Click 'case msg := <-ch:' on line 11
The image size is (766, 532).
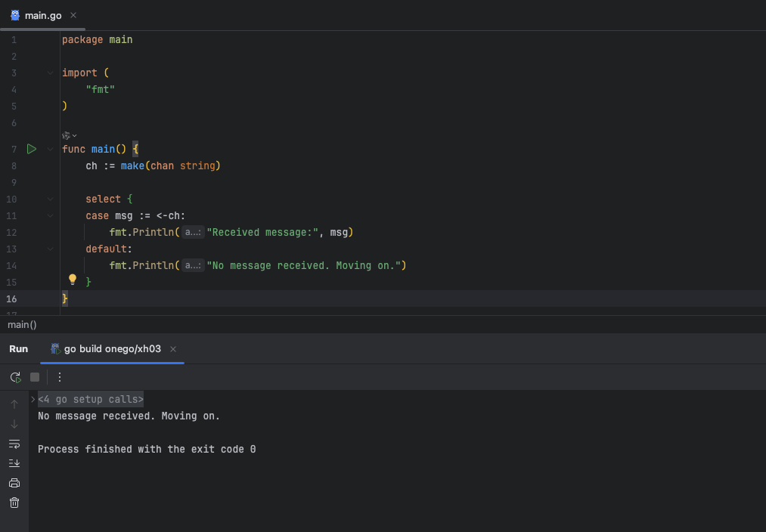[x=135, y=215]
